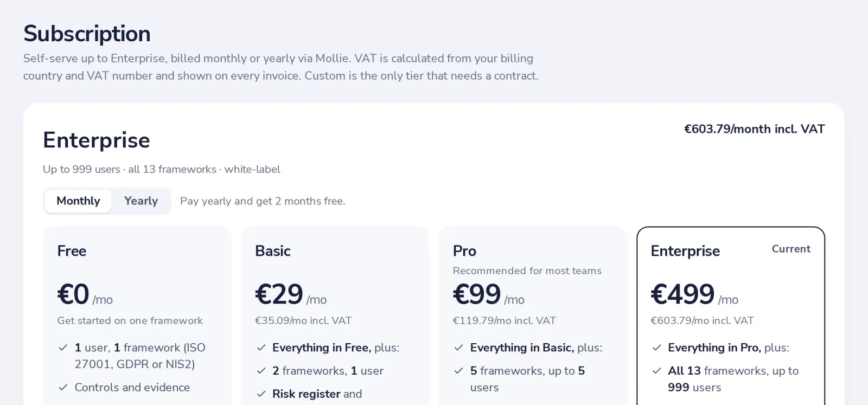Click the €603.79/month incl. VAT total
This screenshot has height=405, width=868.
coord(754,129)
